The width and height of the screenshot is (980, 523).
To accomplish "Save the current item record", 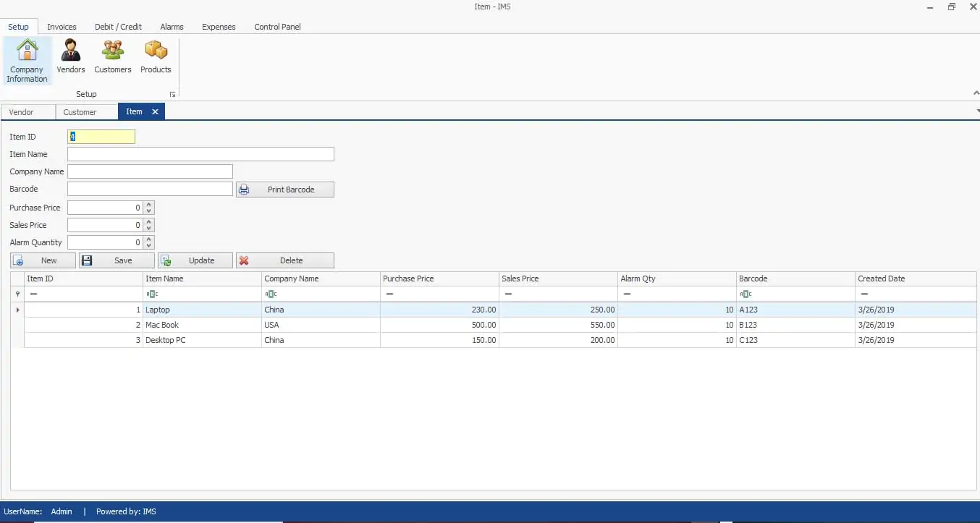I will 117,260.
